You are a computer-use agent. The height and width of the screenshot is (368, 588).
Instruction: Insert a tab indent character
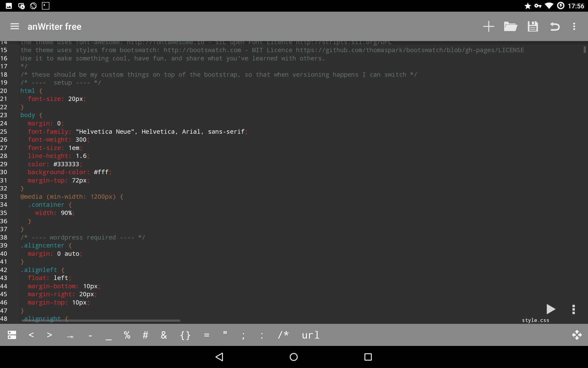coord(70,335)
